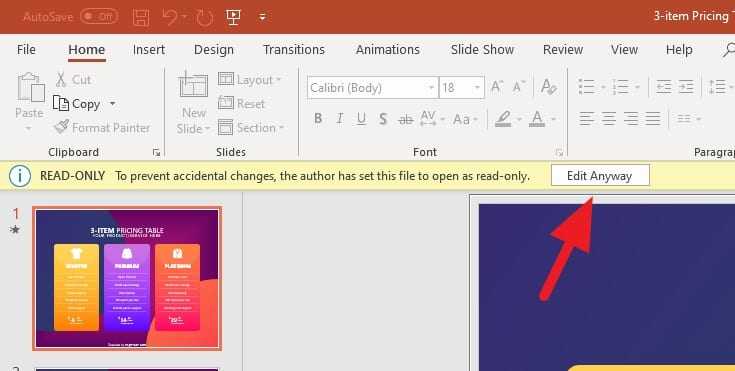Toggle Italic formatting
This screenshot has height=371, width=735.
tap(340, 119)
